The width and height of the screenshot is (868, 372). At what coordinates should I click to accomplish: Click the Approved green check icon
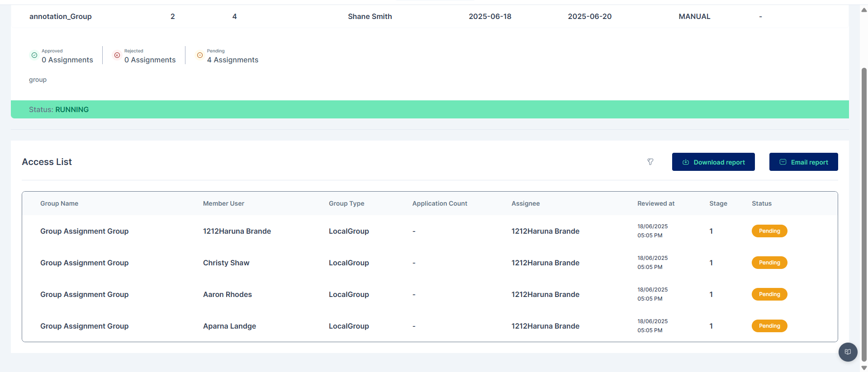[34, 55]
